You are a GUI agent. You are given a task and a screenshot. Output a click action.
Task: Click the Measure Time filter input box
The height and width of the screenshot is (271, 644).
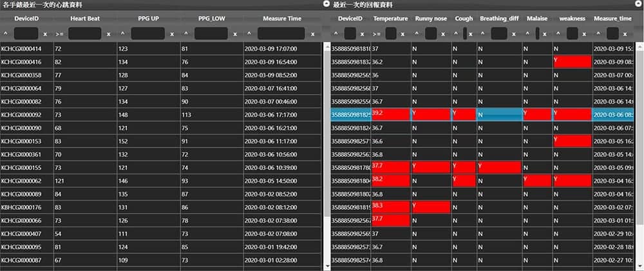tap(281, 33)
